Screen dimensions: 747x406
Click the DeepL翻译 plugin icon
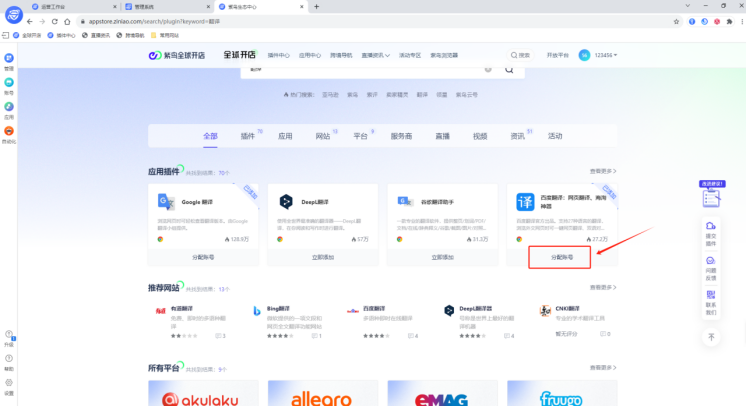(286, 202)
